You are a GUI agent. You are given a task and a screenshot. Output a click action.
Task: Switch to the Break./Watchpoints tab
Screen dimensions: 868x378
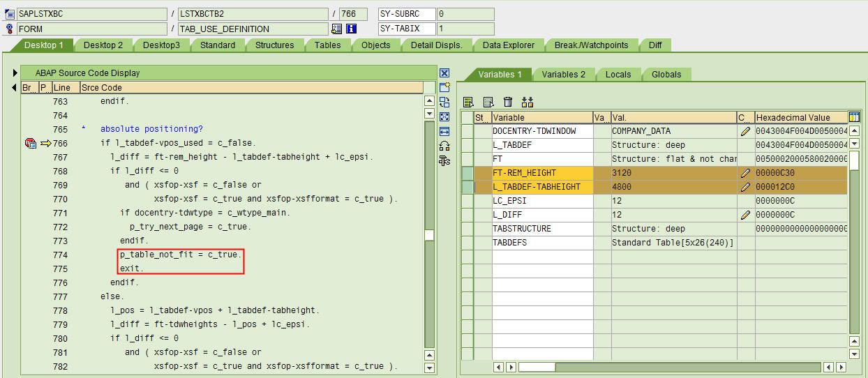click(x=591, y=45)
